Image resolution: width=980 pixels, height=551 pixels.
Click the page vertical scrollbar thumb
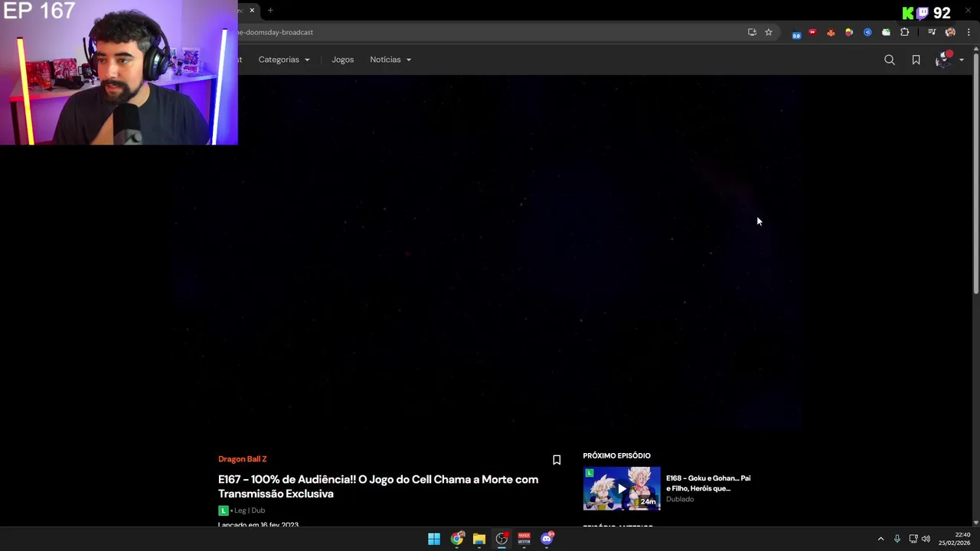pyautogui.click(x=976, y=172)
